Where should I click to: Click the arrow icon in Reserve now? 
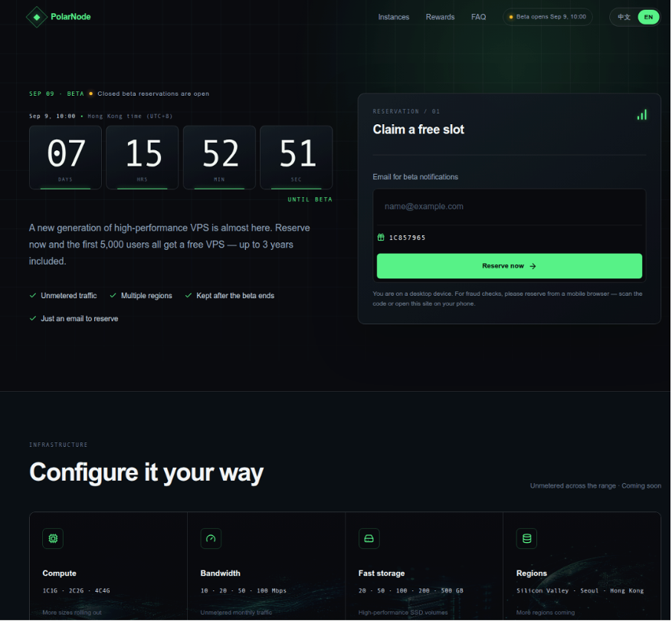(533, 266)
